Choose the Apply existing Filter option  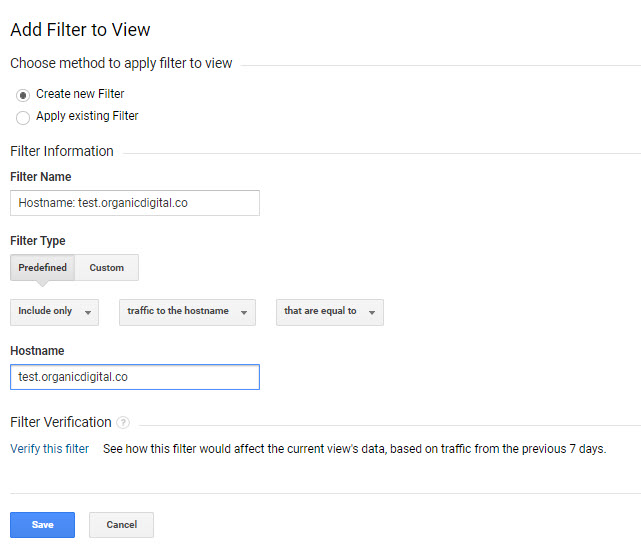[x=23, y=117]
